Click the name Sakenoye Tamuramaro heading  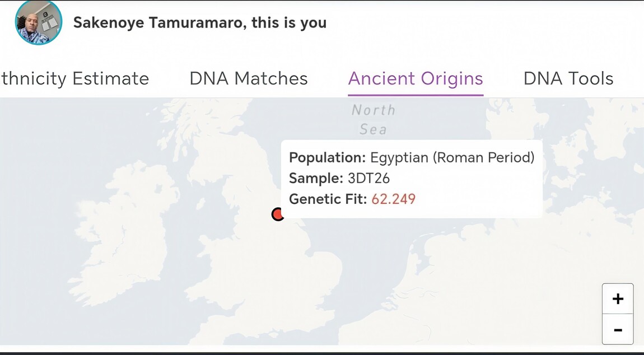pyautogui.click(x=199, y=23)
